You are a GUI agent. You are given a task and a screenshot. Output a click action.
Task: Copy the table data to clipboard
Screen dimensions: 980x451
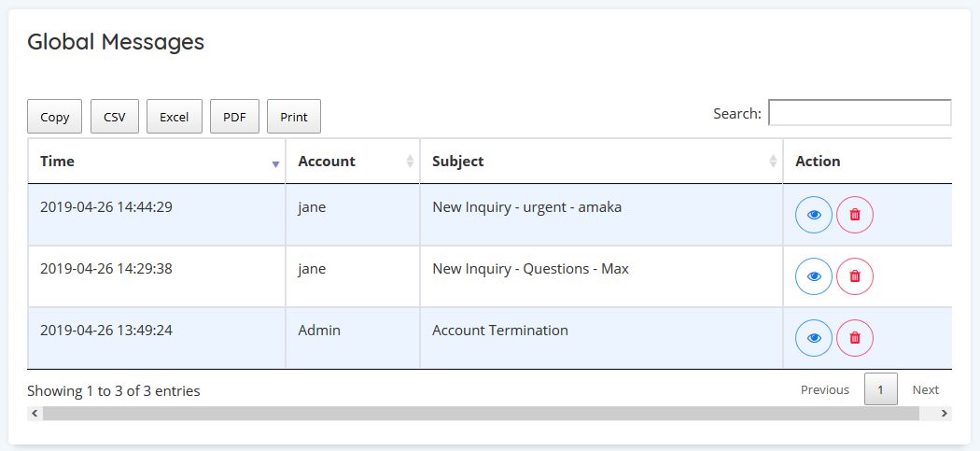(55, 117)
